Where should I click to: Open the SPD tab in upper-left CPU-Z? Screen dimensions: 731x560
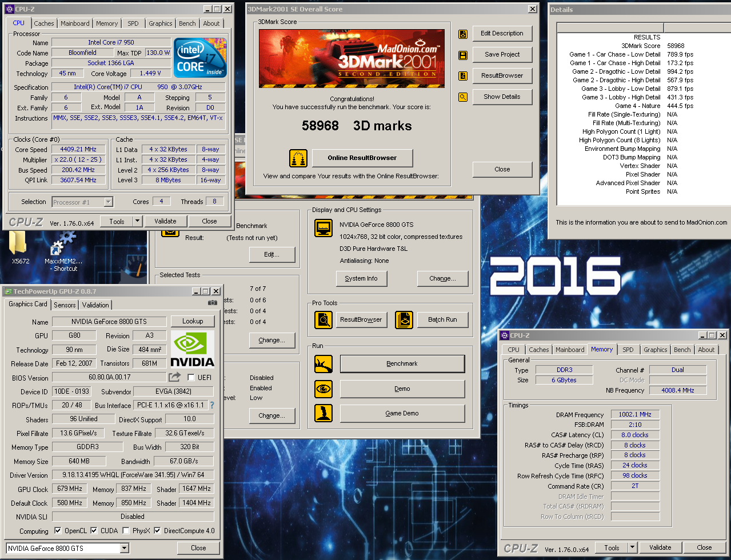click(x=133, y=23)
